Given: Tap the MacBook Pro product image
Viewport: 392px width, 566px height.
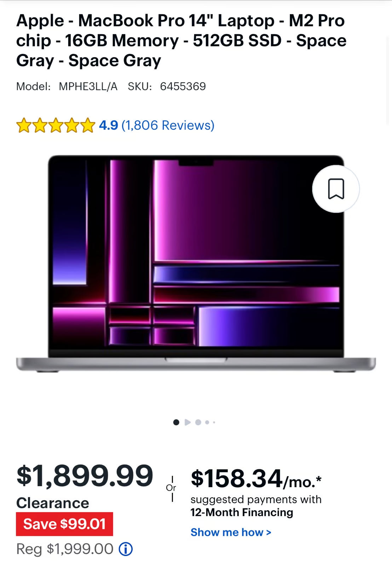Looking at the screenshot, I should [196, 264].
